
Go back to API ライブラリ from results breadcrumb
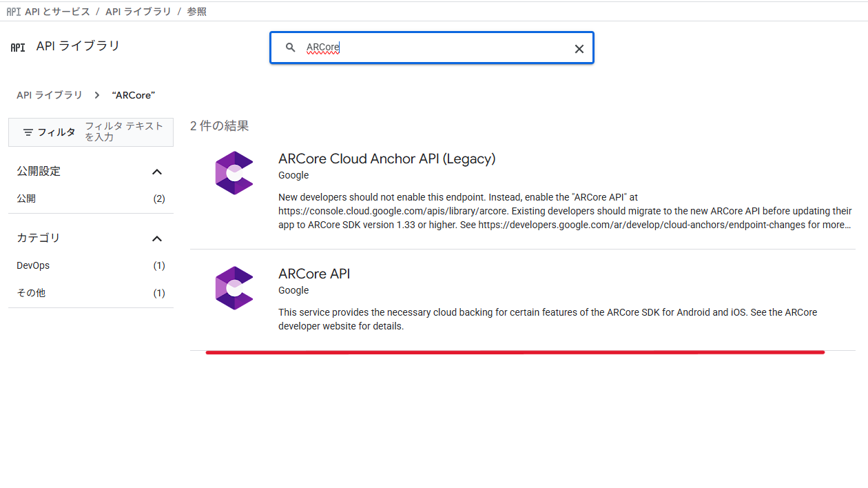(50, 95)
